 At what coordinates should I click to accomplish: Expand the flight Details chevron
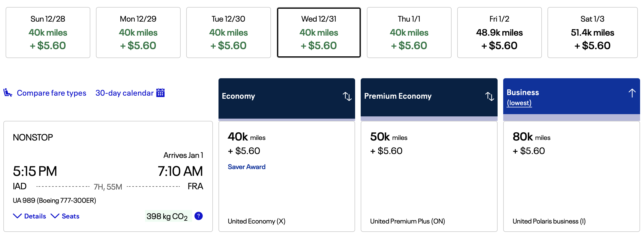(17, 216)
